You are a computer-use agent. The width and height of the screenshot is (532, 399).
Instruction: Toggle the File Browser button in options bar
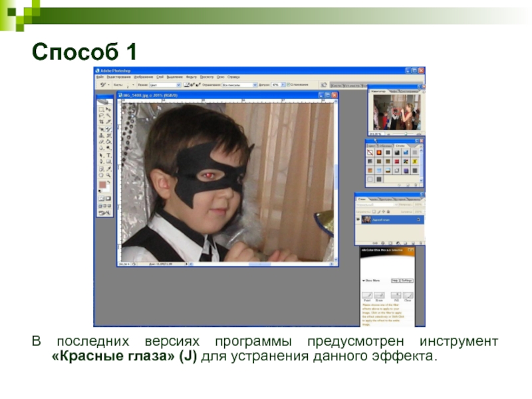pyautogui.click(x=324, y=85)
